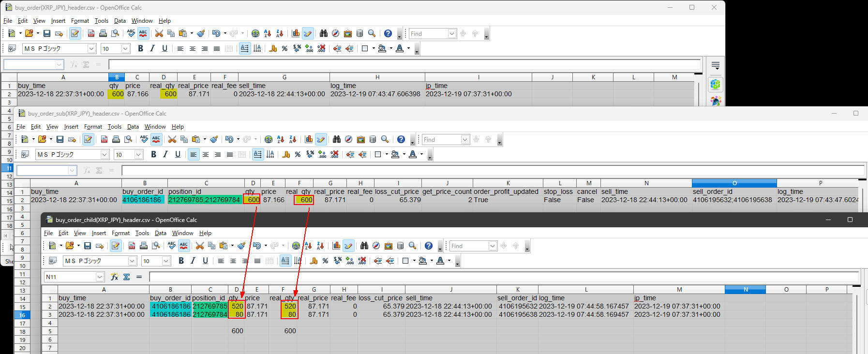Toggle Underline in buy_order_child window

tap(205, 261)
